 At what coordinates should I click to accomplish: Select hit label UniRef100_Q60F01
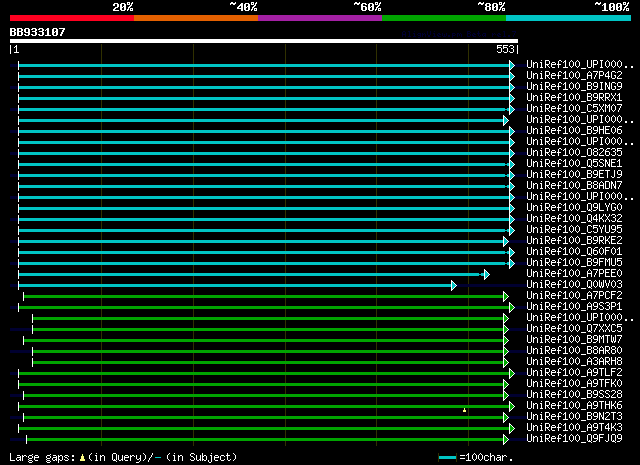(574, 252)
